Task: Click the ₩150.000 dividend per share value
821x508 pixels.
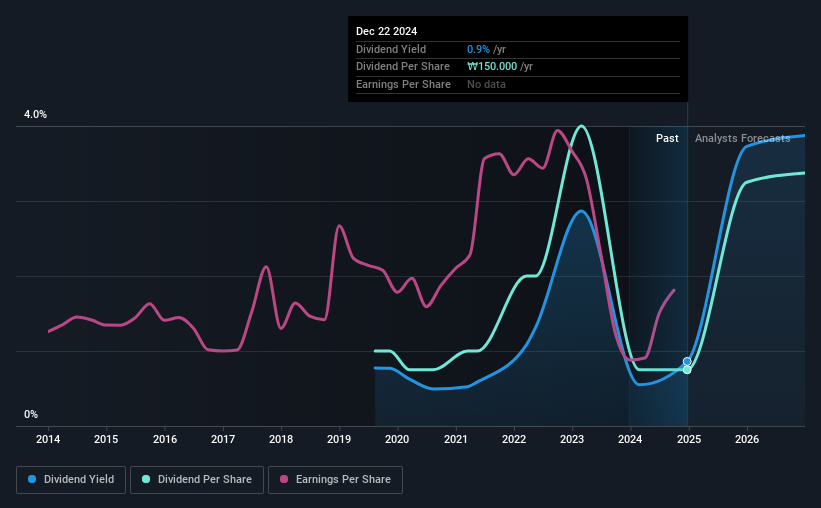Action: pos(492,67)
